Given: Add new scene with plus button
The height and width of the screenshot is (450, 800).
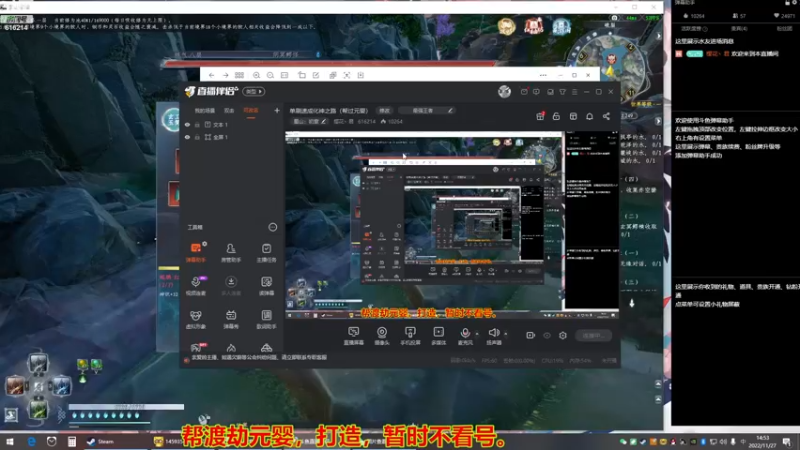Looking at the screenshot, I should (277, 110).
